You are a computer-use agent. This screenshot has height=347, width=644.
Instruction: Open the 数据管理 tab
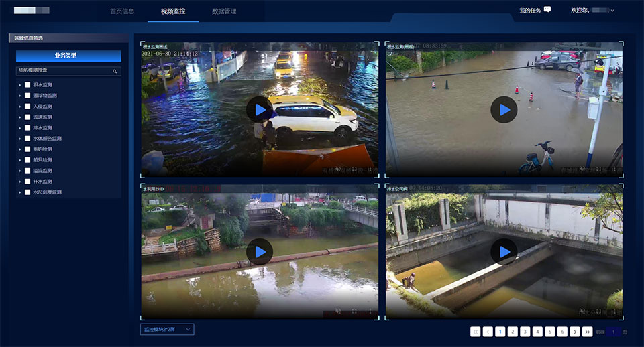pyautogui.click(x=223, y=11)
